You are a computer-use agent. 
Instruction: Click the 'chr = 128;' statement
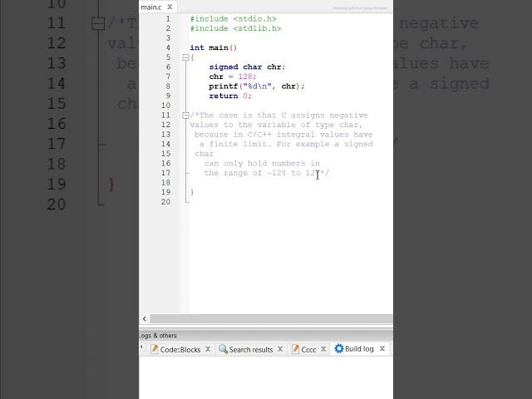click(x=233, y=76)
